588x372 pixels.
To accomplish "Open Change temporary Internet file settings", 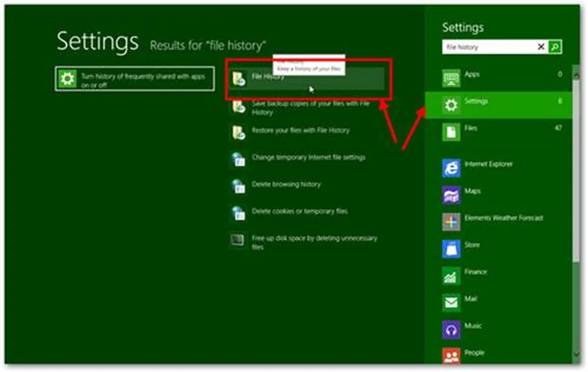I will click(307, 159).
